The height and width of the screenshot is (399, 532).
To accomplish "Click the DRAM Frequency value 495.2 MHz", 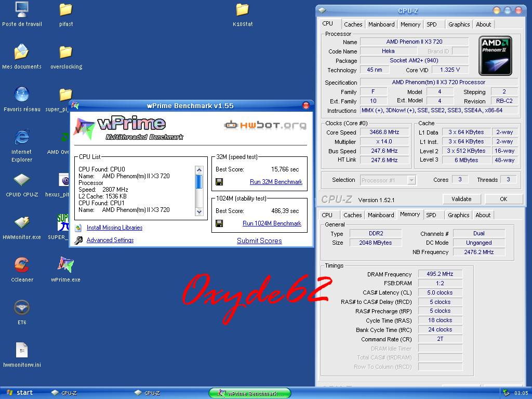I will (440, 274).
